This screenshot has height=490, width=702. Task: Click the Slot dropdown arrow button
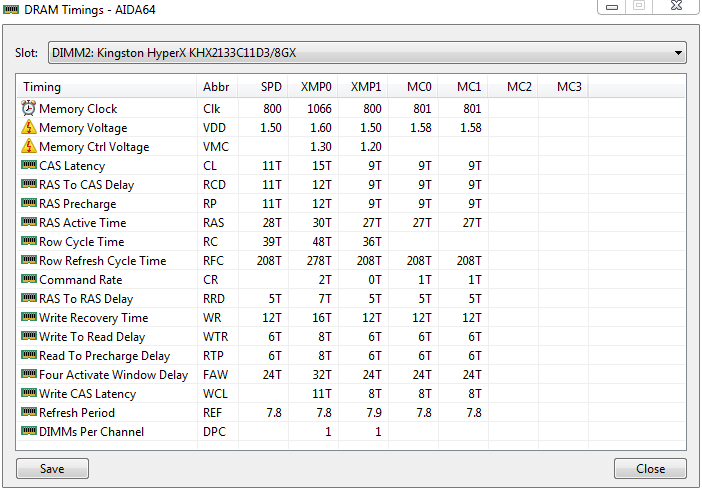pos(678,52)
